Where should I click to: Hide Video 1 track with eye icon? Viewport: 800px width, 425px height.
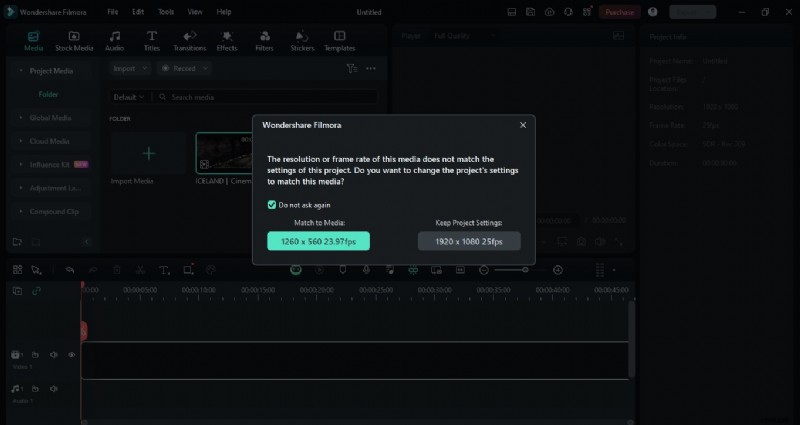coord(71,355)
